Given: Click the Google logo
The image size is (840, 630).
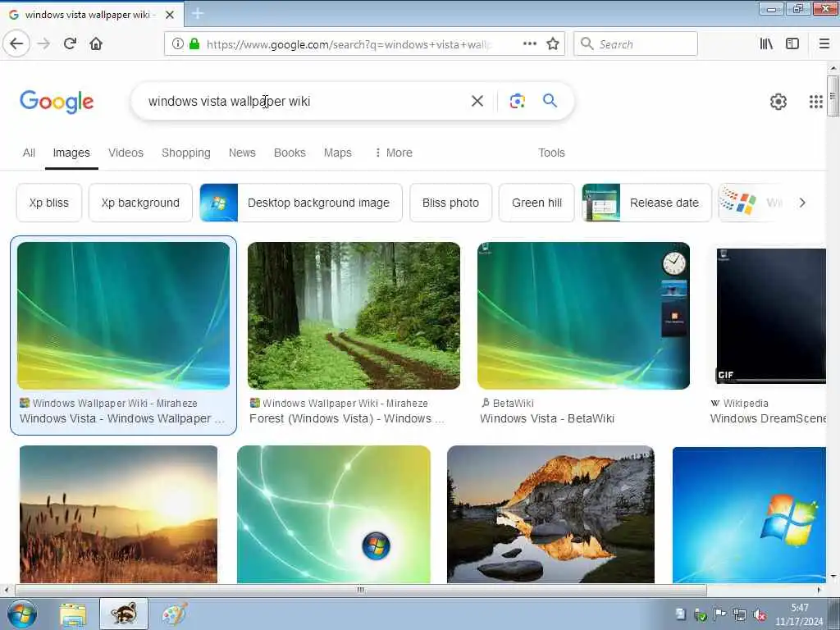Looking at the screenshot, I should tap(57, 102).
